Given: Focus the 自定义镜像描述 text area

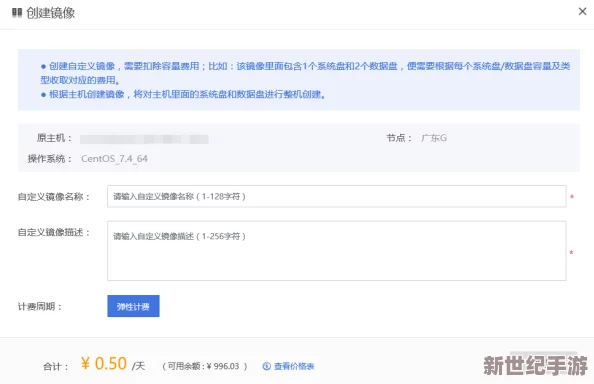Looking at the screenshot, I should (336, 251).
